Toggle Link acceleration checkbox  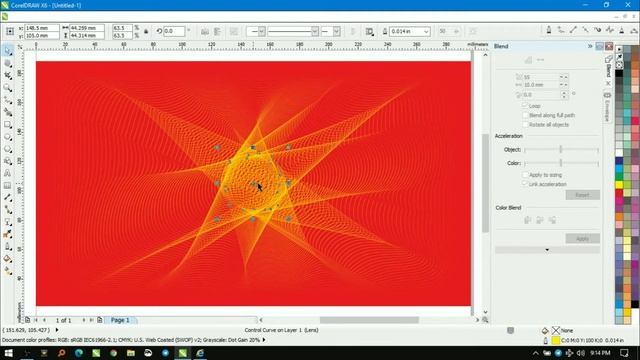525,184
